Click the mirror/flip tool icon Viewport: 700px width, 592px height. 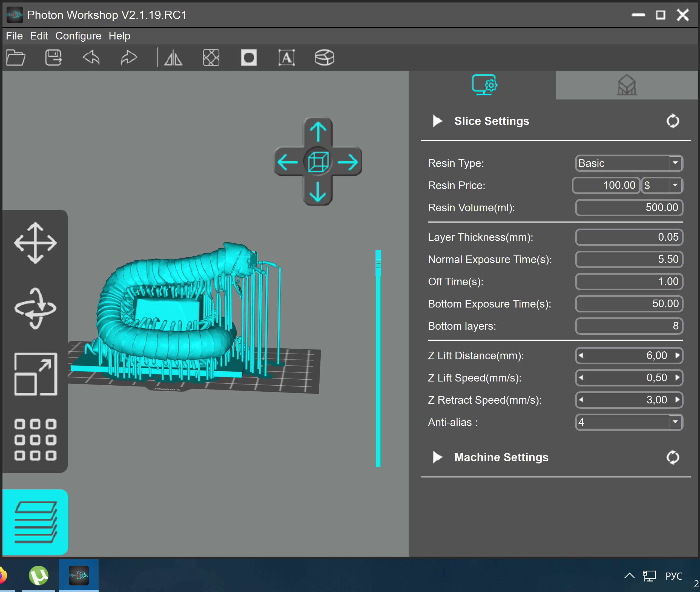174,57
